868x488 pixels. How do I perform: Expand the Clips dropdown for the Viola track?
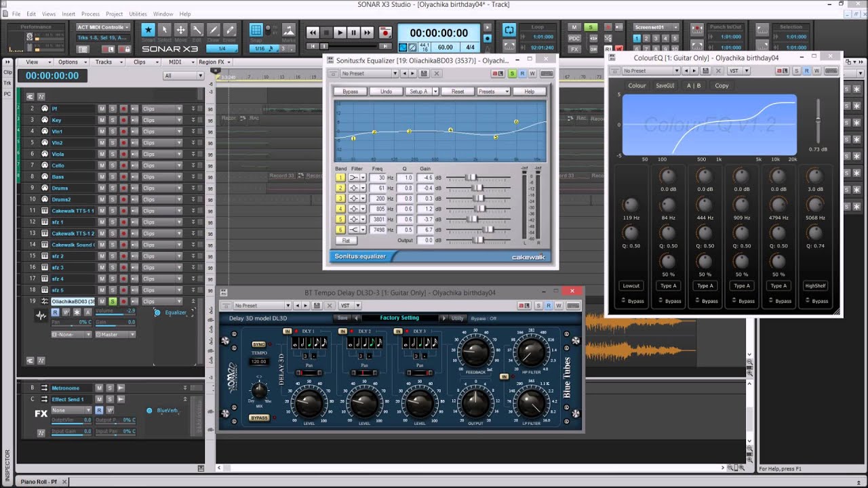(x=161, y=154)
